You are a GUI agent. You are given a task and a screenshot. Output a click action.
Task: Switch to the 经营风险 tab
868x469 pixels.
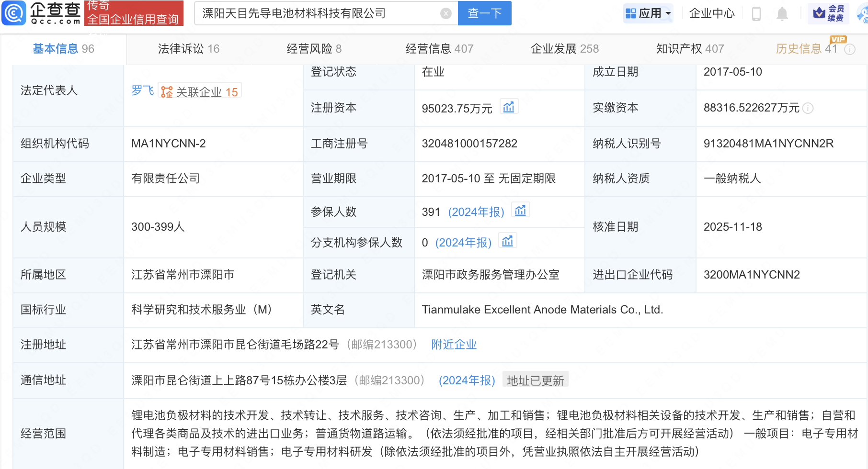coord(314,49)
